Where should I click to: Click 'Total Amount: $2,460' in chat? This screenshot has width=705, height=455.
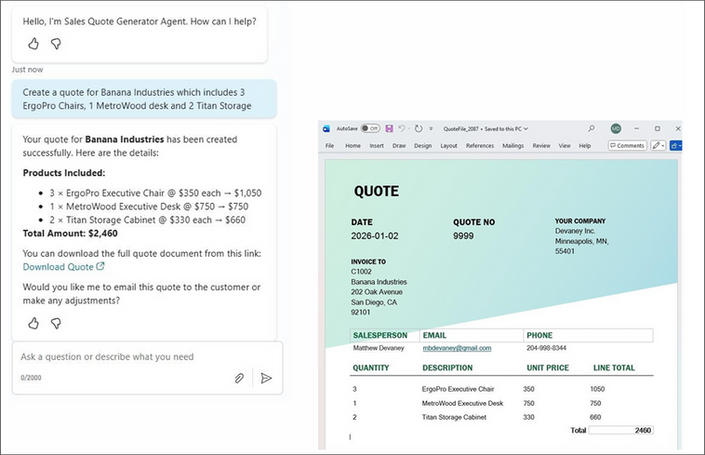coord(70,233)
